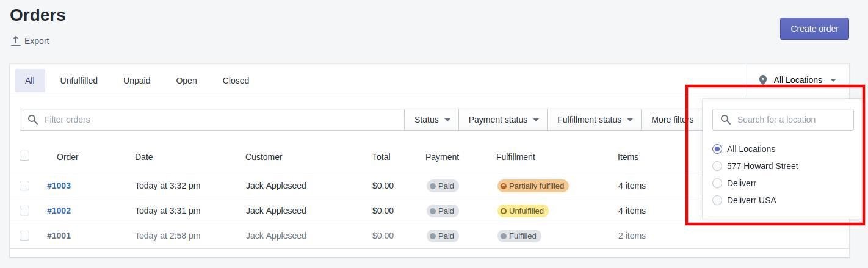
Task: Click the Partially fulfilled badge on order #1003
Action: point(533,186)
